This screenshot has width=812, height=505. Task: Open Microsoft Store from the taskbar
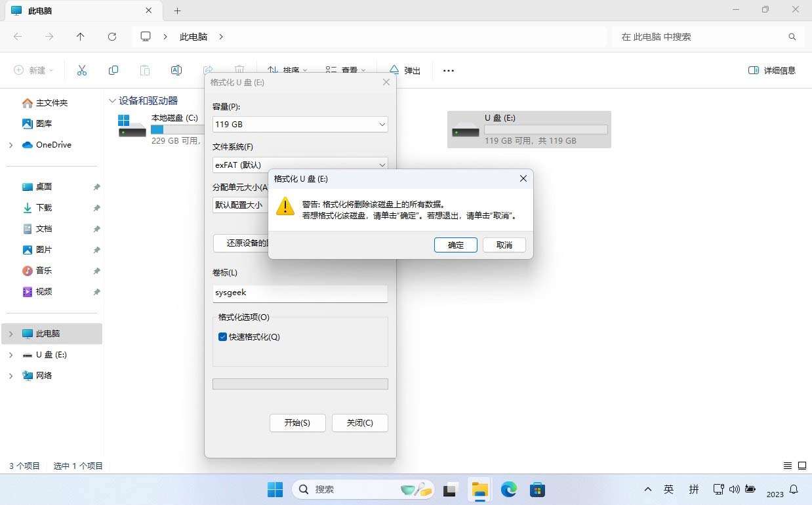click(x=538, y=489)
